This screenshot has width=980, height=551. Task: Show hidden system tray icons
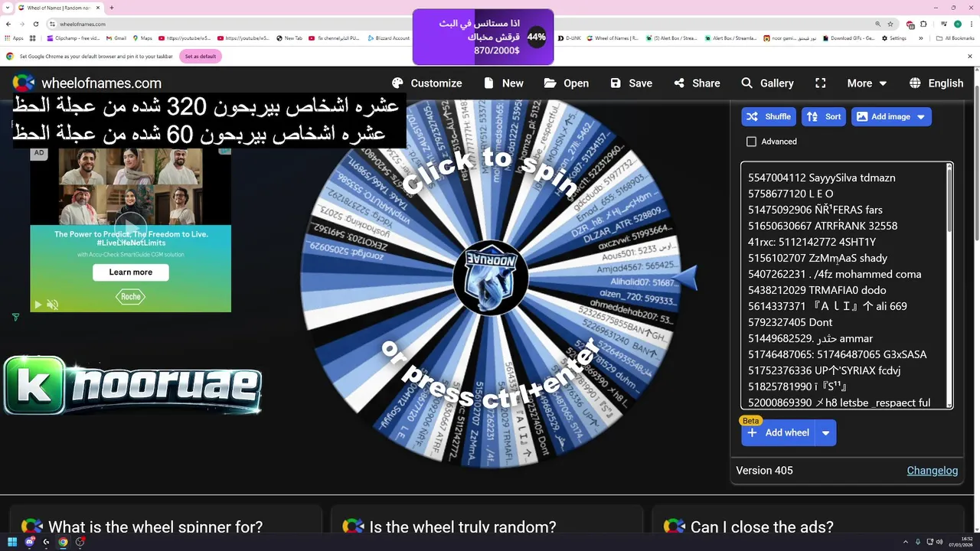(906, 542)
